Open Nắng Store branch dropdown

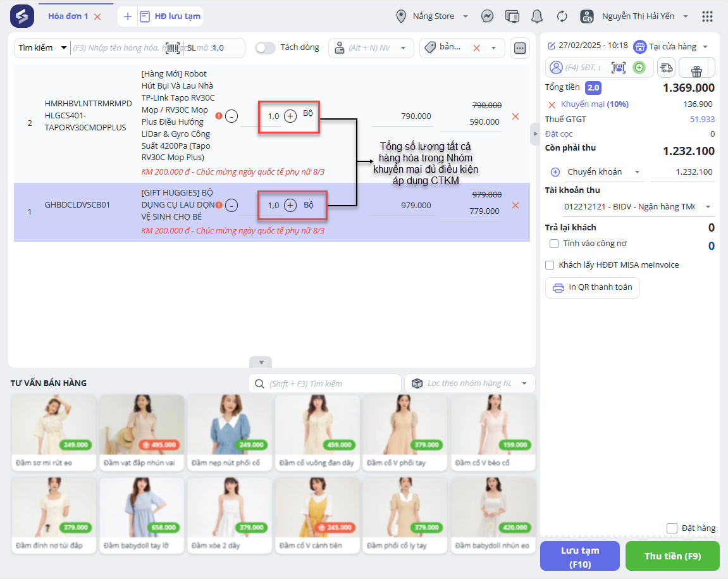coord(432,16)
